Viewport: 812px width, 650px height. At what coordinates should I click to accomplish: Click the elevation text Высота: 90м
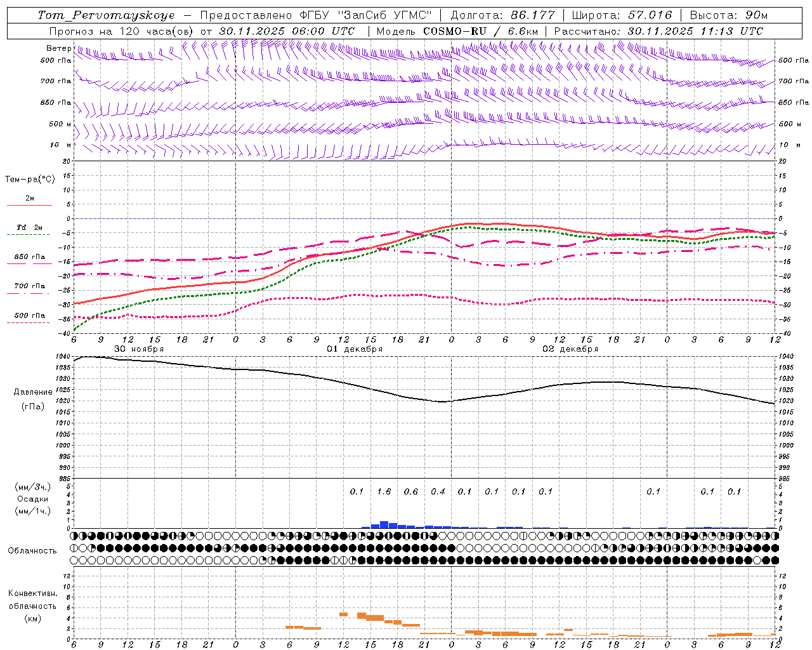coord(728,15)
